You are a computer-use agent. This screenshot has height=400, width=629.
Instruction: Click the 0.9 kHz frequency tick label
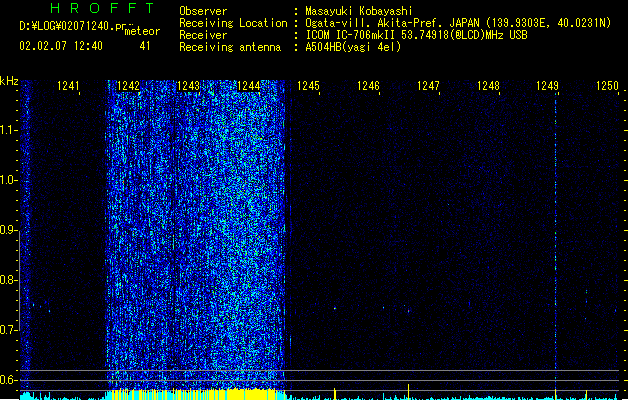point(9,230)
